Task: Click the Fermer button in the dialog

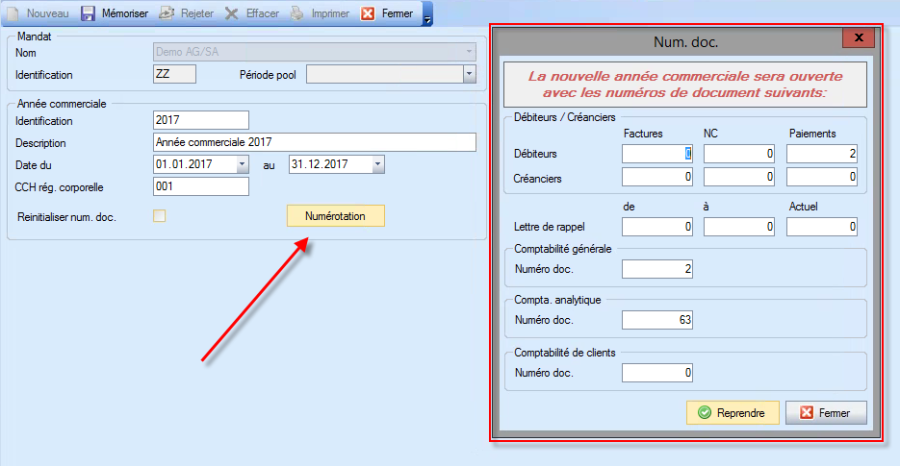Action: 826,413
